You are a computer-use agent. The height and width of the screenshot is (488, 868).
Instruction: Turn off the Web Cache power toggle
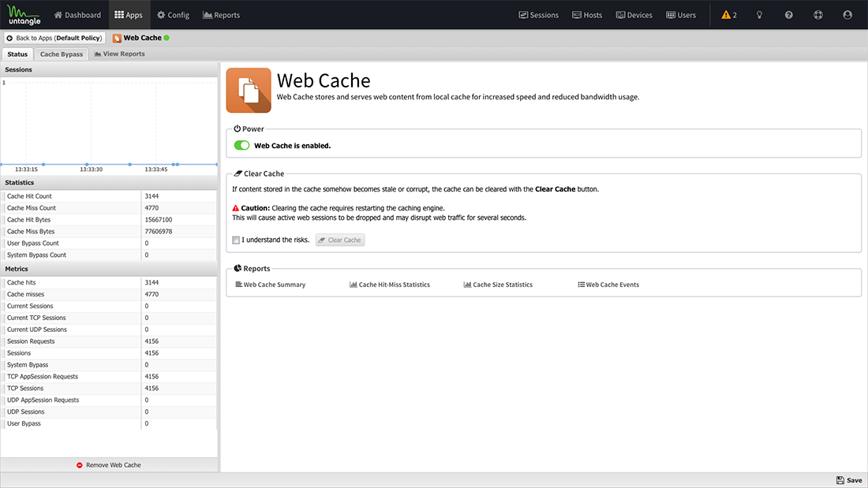[x=242, y=146]
